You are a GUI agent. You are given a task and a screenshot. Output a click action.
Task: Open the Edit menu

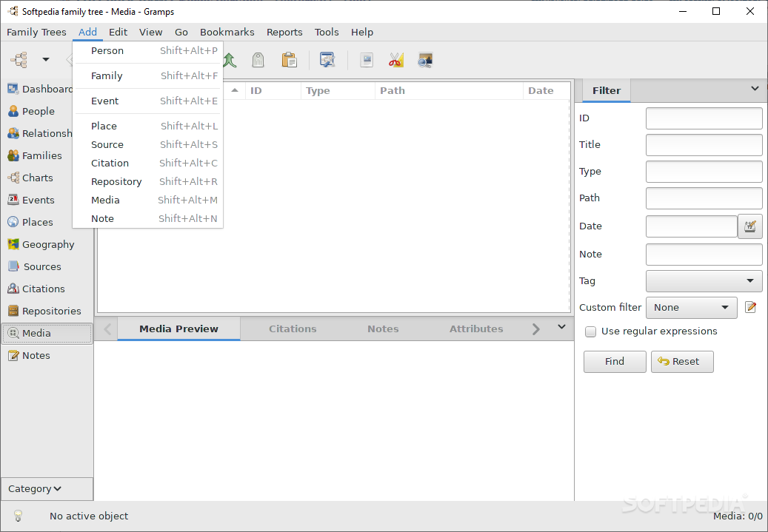[x=118, y=33]
